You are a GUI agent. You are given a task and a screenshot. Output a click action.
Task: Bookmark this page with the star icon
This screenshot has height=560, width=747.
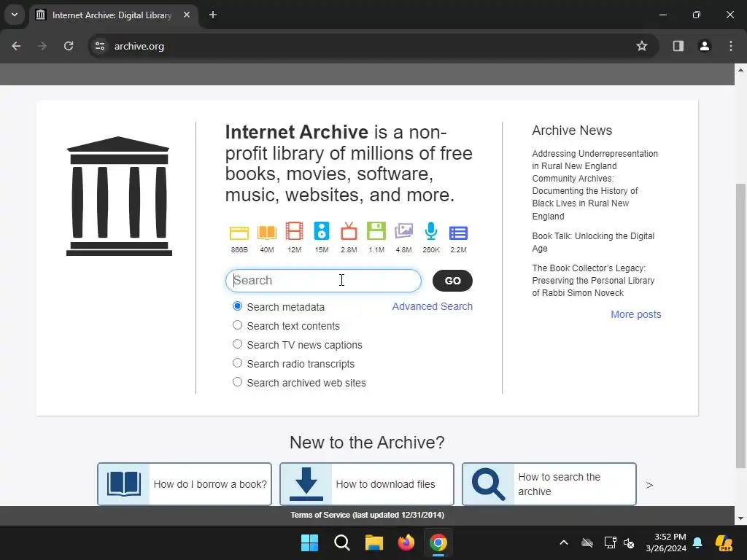coord(642,46)
